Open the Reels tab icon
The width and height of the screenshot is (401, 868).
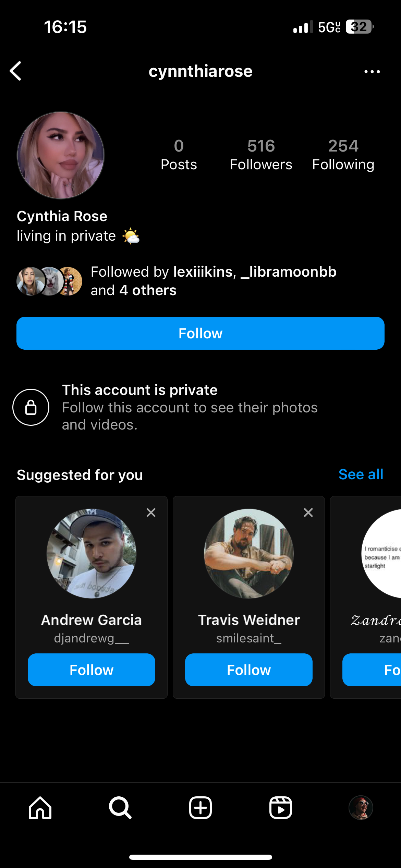(281, 808)
